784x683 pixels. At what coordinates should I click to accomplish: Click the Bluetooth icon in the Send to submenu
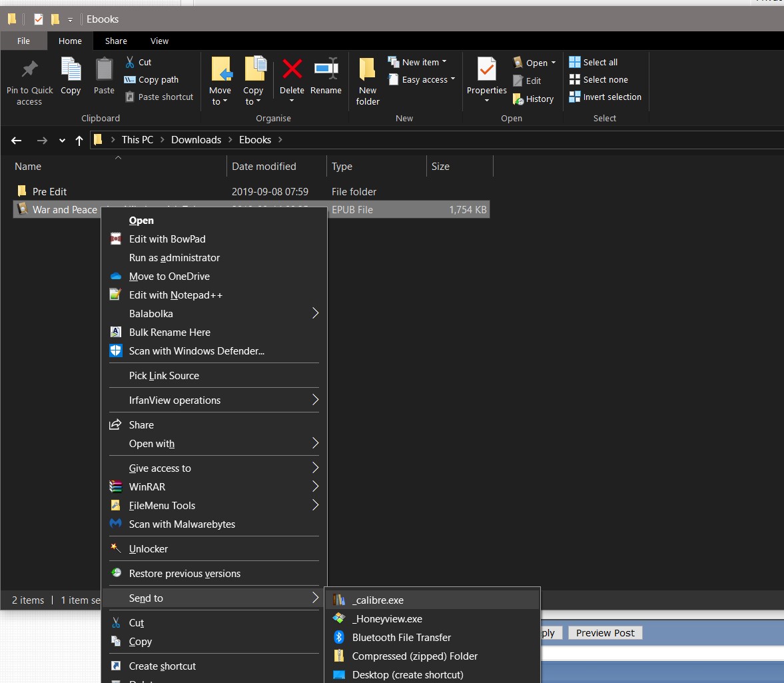[x=338, y=637]
